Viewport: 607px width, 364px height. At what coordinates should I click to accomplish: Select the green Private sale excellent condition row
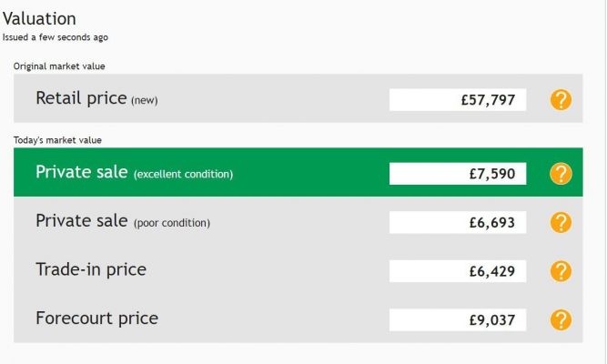tap(298, 172)
